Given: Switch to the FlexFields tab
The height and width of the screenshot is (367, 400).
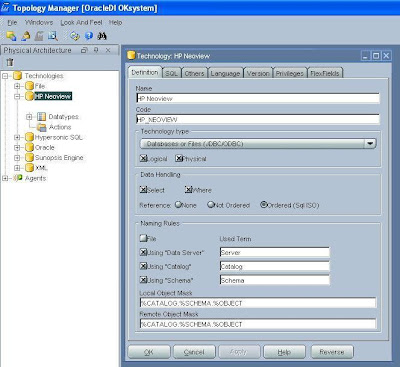Looking at the screenshot, I should tap(325, 73).
